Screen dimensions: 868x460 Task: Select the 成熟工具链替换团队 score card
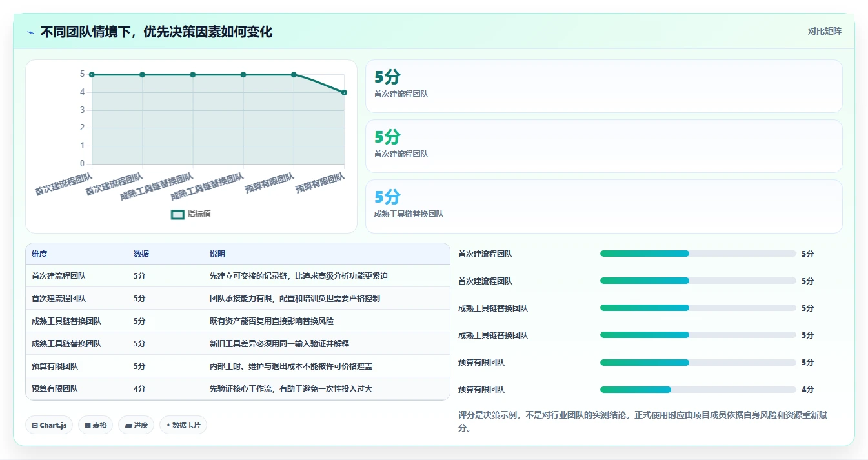(603, 206)
